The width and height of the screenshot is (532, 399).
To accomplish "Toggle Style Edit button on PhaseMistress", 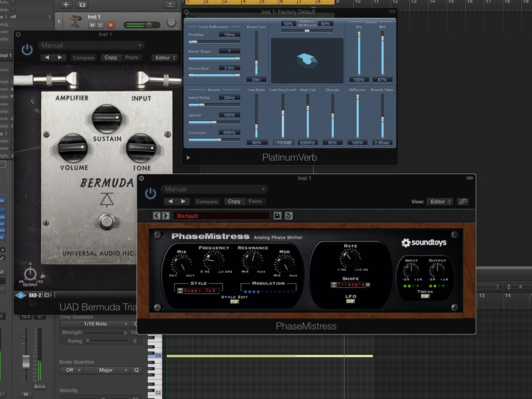I will tap(234, 301).
